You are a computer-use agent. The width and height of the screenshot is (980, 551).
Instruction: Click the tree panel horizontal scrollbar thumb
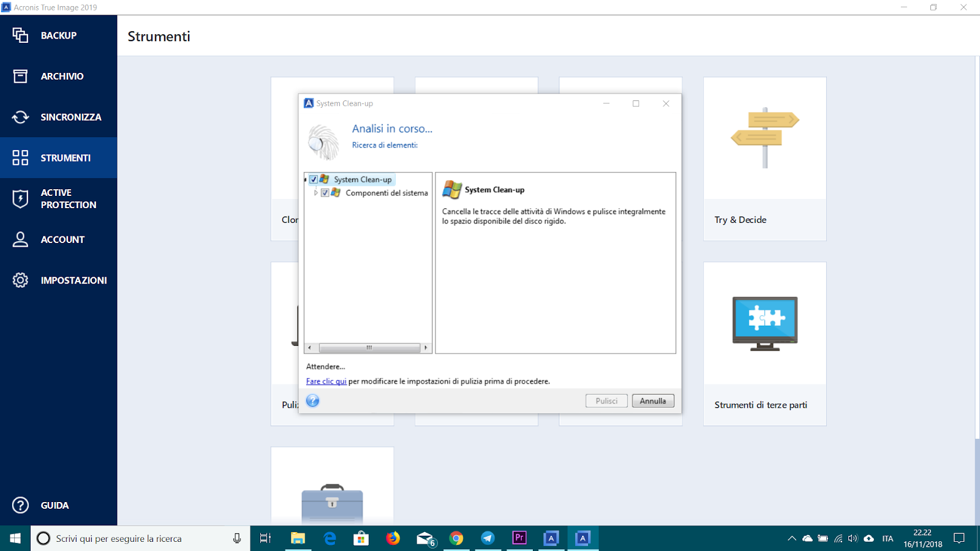point(369,348)
